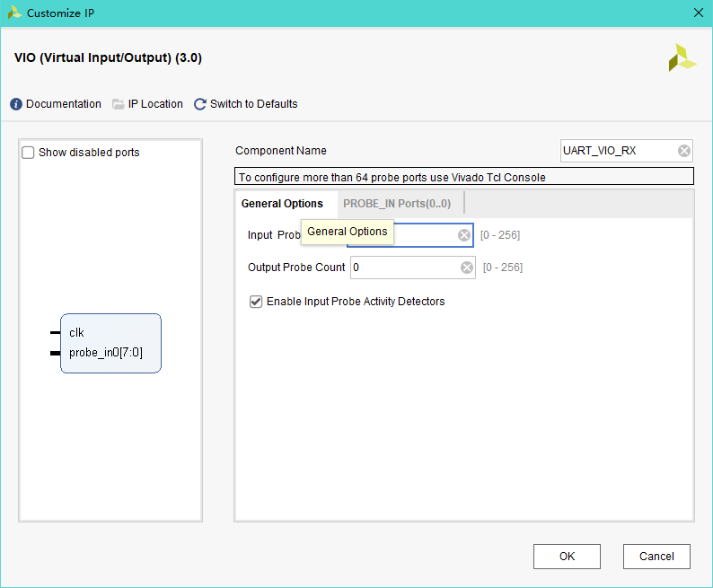
Task: Click the Documentation link
Action: (64, 104)
